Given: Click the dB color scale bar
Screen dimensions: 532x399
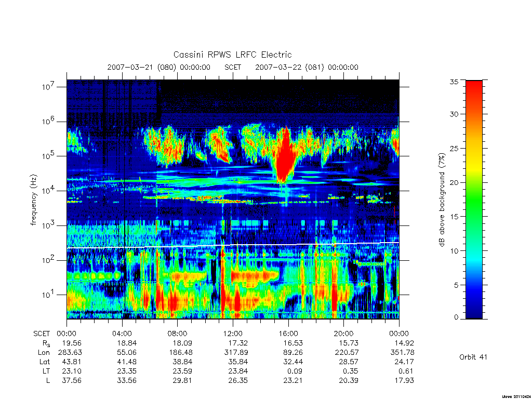Looking at the screenshot, I should (x=474, y=199).
